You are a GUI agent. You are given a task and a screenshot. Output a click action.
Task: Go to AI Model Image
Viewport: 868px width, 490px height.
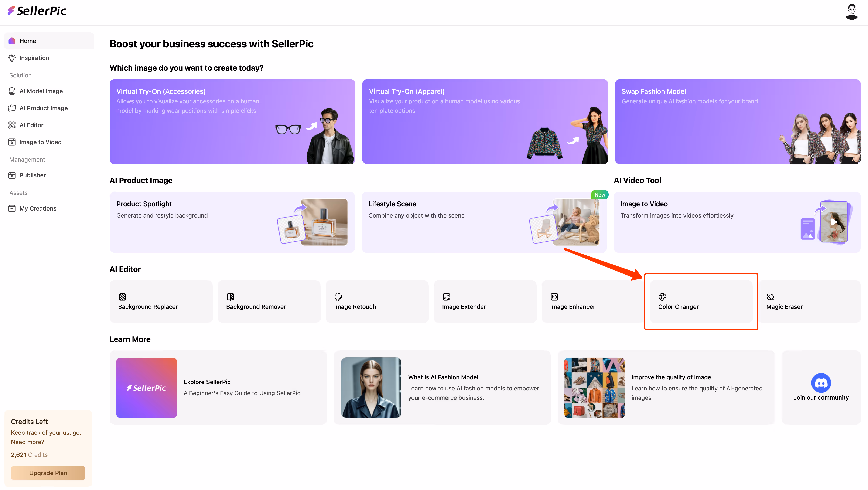click(x=41, y=91)
